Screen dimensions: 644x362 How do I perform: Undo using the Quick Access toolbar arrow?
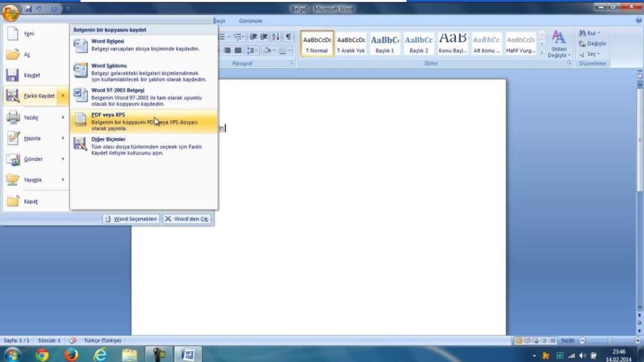[x=38, y=9]
